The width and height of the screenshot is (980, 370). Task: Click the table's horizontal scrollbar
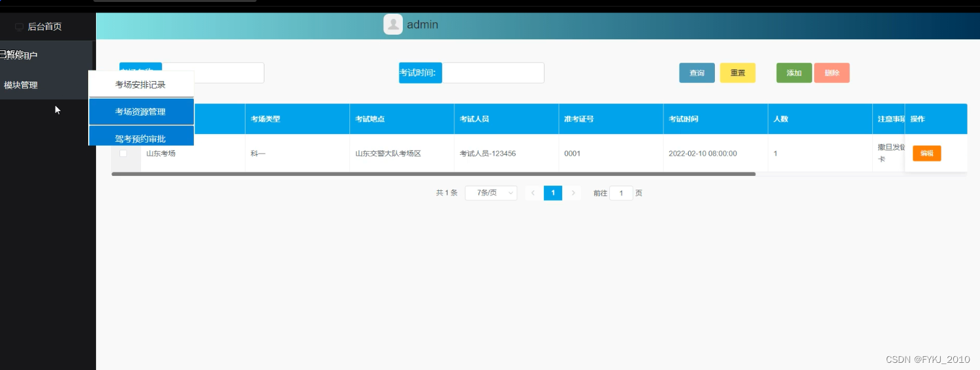[x=434, y=174]
